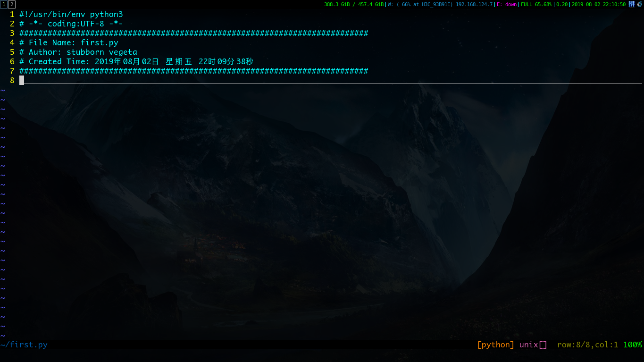Click line number 6 in the gutter

coord(12,61)
